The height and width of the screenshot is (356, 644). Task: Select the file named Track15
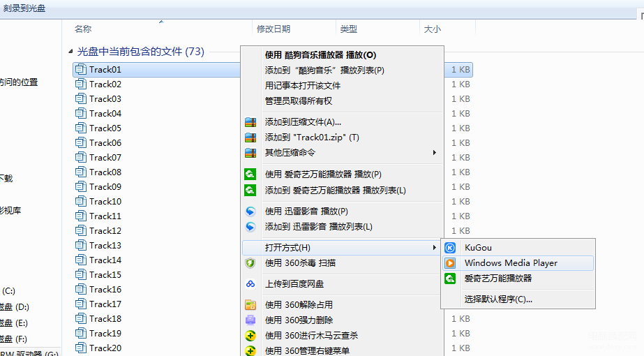(105, 274)
